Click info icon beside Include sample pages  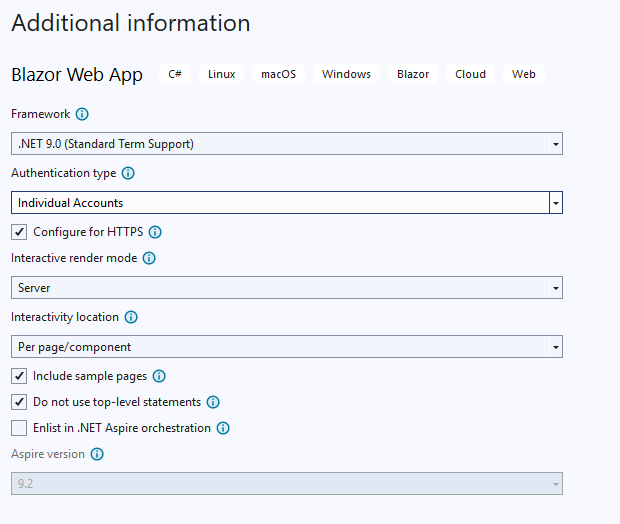[159, 377]
